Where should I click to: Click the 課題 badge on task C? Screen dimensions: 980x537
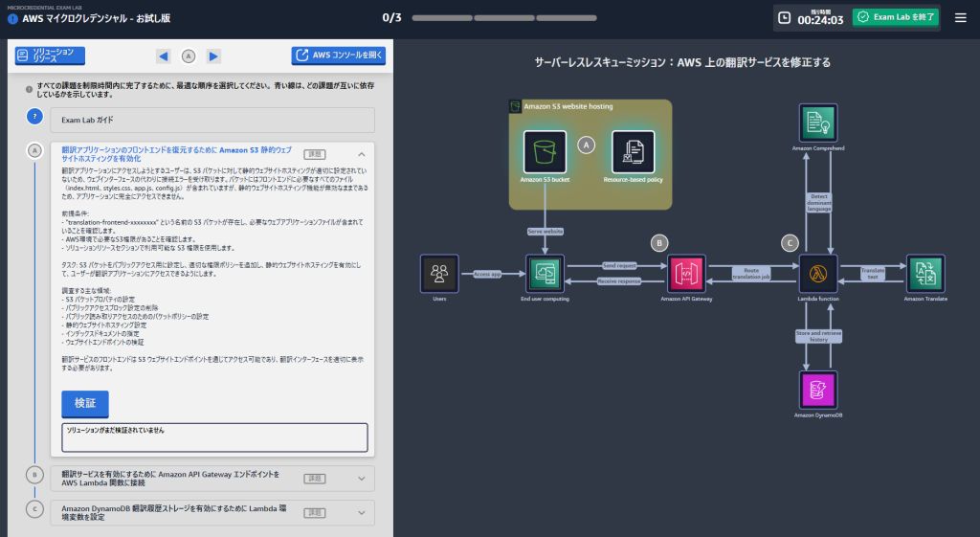pos(314,513)
